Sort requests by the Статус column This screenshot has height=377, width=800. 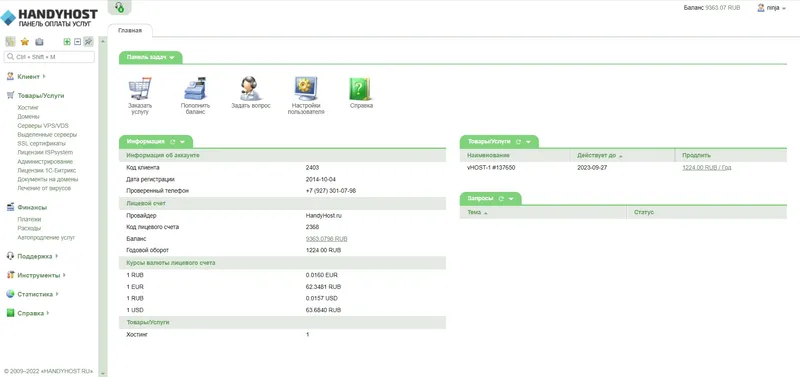click(707, 212)
